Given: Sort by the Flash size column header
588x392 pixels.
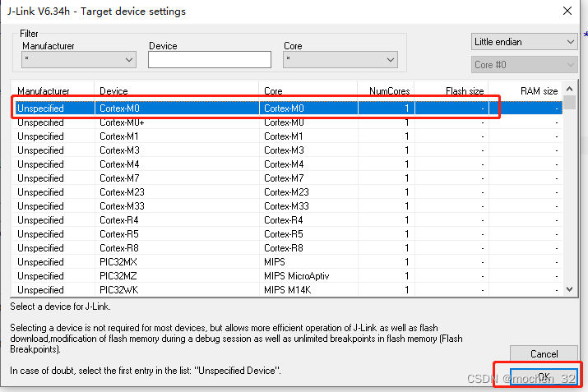Looking at the screenshot, I should pos(451,91).
